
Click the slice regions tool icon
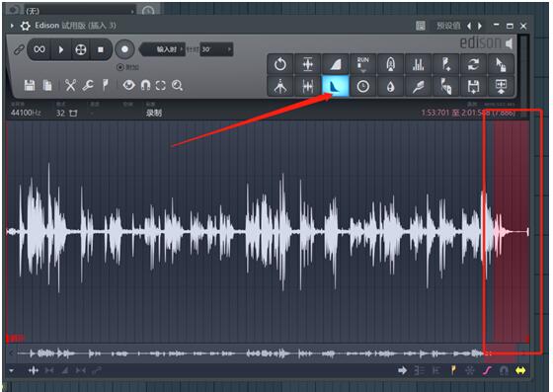pyautogui.click(x=445, y=86)
